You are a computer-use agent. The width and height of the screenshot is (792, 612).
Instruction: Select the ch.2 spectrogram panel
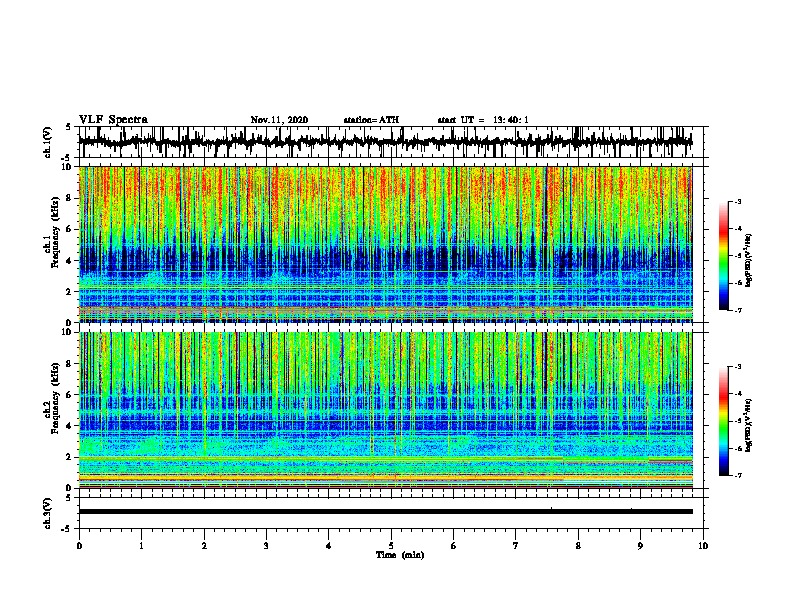tap(385, 410)
